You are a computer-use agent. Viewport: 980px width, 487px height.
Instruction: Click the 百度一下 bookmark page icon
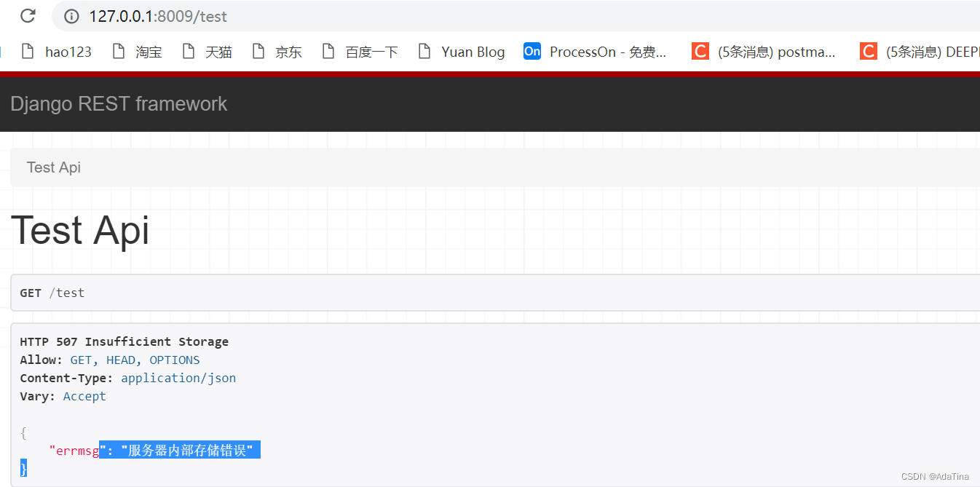(328, 51)
